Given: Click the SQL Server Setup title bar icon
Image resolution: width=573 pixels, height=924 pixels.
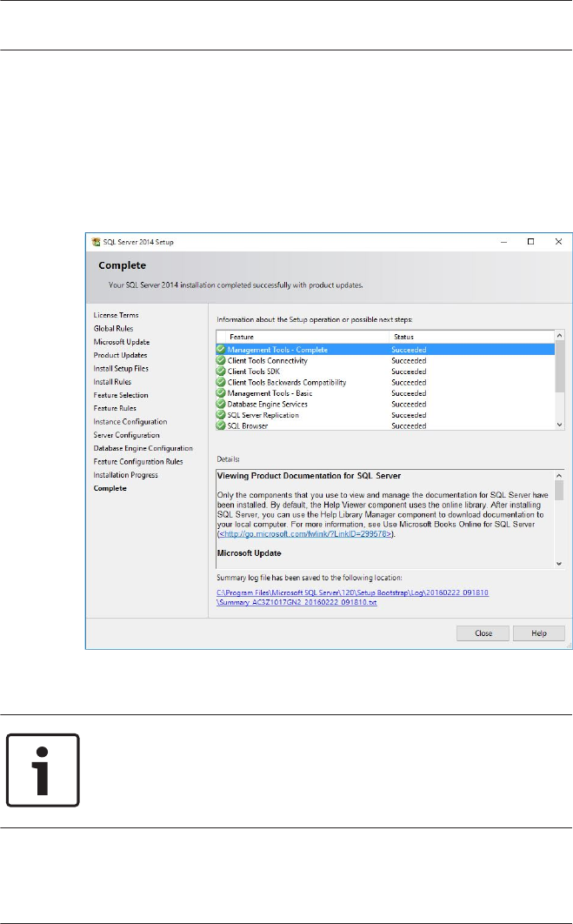Looking at the screenshot, I should pyautogui.click(x=96, y=242).
